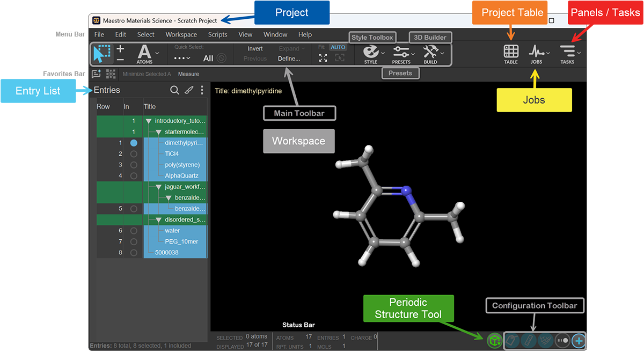The image size is (644, 352).
Task: Open the Tasks panel icon
Action: (x=567, y=52)
